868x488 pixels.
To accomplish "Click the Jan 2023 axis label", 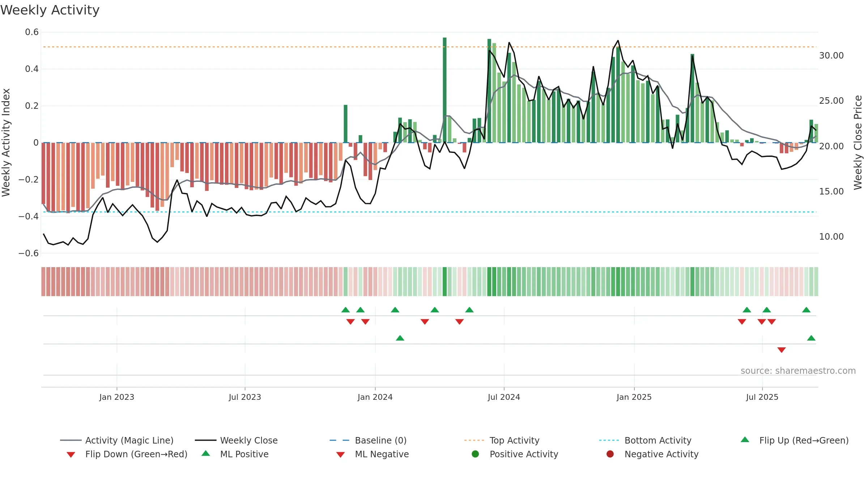I will click(117, 397).
